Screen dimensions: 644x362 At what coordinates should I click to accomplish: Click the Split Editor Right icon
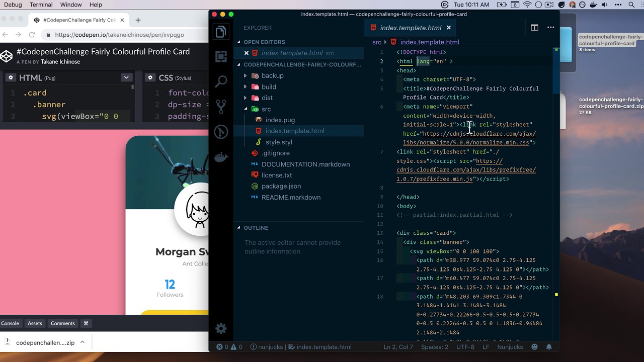[534, 28]
